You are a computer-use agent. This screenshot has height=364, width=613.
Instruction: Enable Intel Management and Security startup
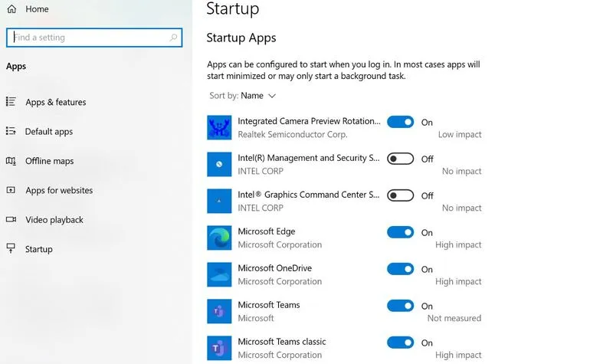[x=400, y=159]
